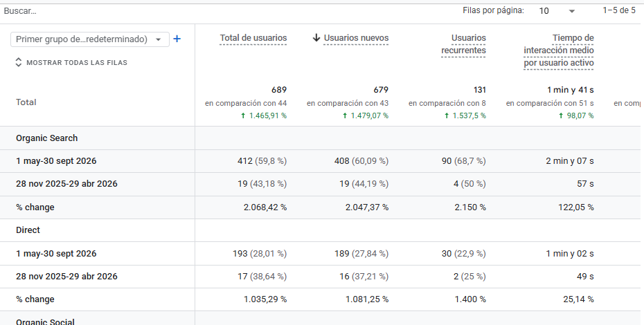Viewport: 644px width, 325px height.
Task: Click cell 2 (25 %)
Action: tap(469, 277)
